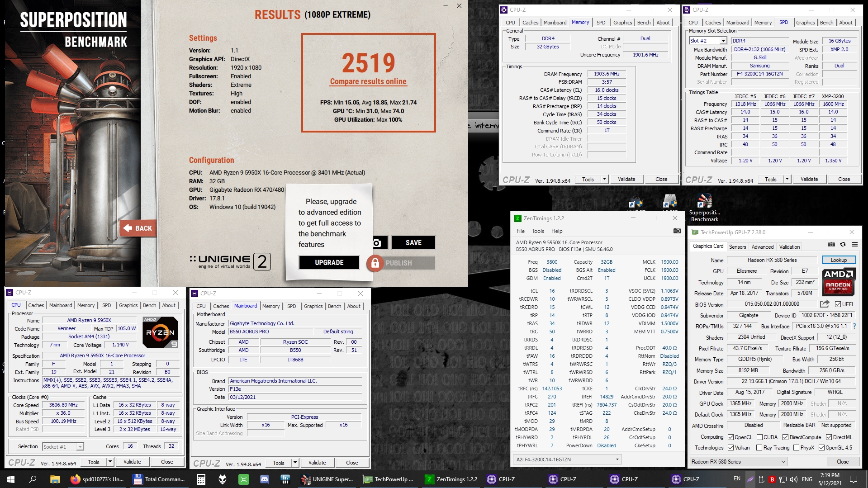
Task: Open File Explorer from the taskbar
Action: click(55, 479)
